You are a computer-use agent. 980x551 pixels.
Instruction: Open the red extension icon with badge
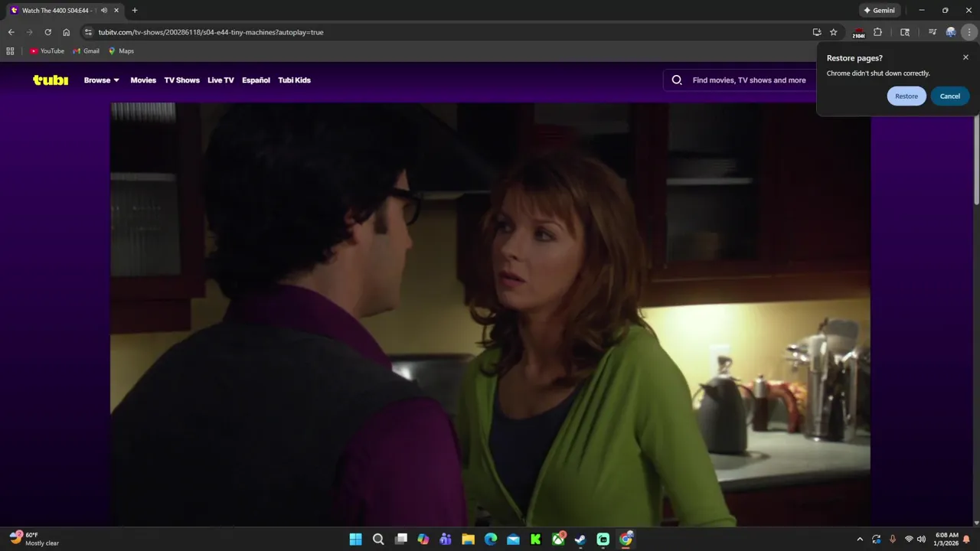click(x=858, y=33)
